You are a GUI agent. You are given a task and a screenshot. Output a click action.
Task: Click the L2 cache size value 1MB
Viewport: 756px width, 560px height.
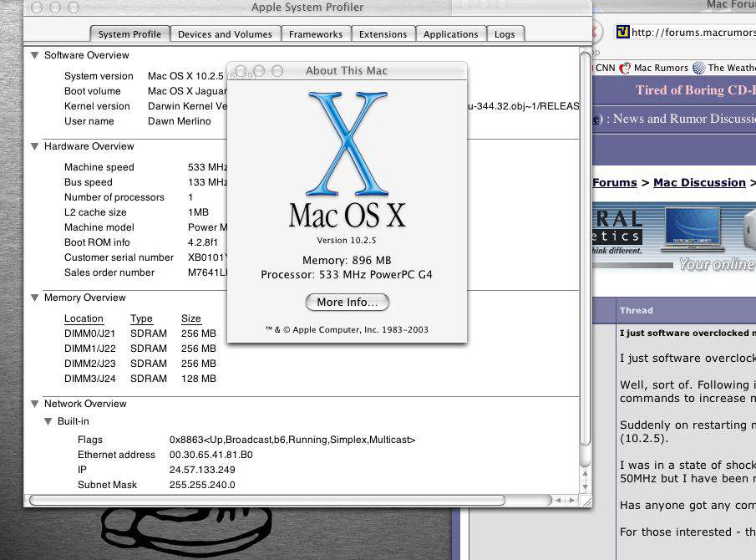pos(198,212)
